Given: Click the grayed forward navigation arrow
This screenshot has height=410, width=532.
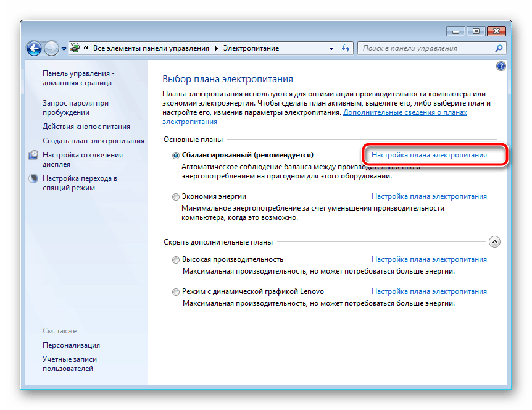Looking at the screenshot, I should point(51,48).
